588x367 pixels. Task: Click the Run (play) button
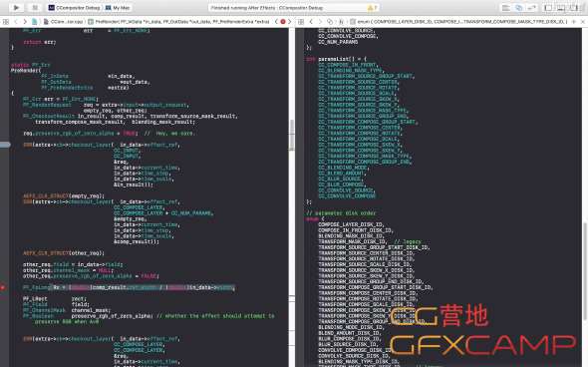click(x=16, y=8)
